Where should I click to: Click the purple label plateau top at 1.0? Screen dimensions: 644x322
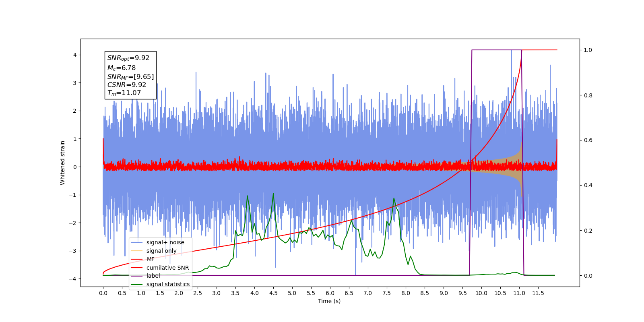click(497, 50)
